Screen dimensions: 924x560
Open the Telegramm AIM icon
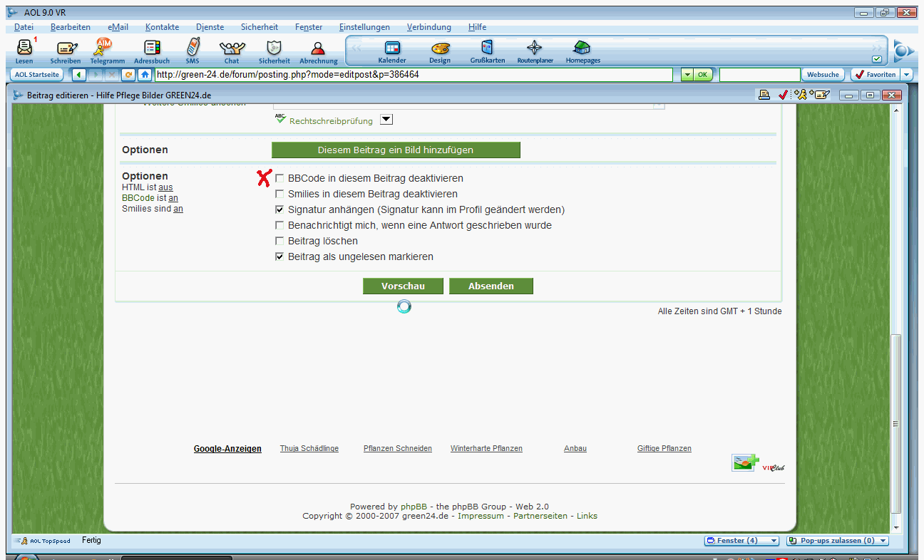pyautogui.click(x=105, y=48)
